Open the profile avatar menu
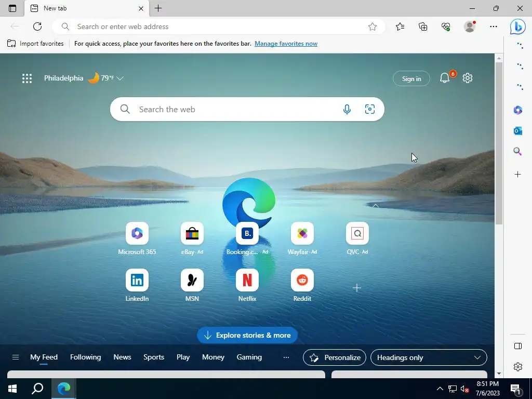 470,26
